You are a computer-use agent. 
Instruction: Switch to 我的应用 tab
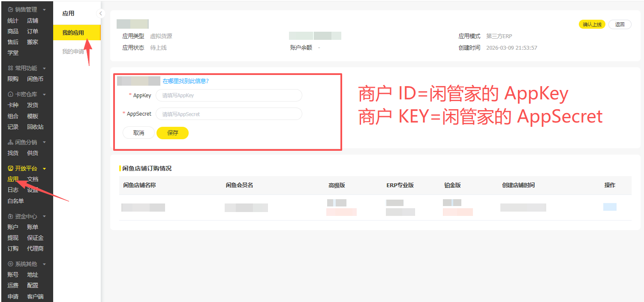click(76, 33)
